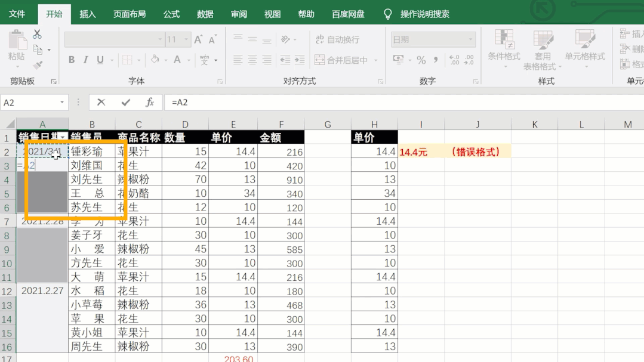Open the filter dropdown on 销售日期 header
The height and width of the screenshot is (362, 644).
tap(61, 137)
